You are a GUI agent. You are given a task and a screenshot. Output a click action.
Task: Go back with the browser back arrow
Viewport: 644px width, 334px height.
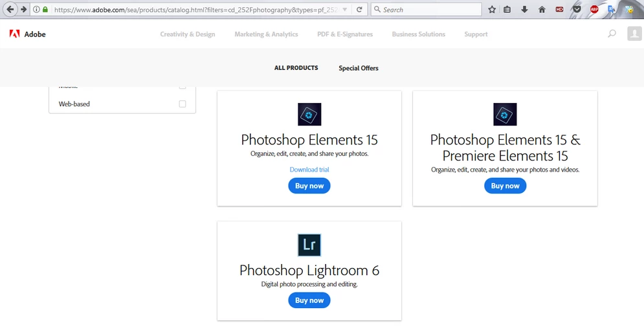10,9
